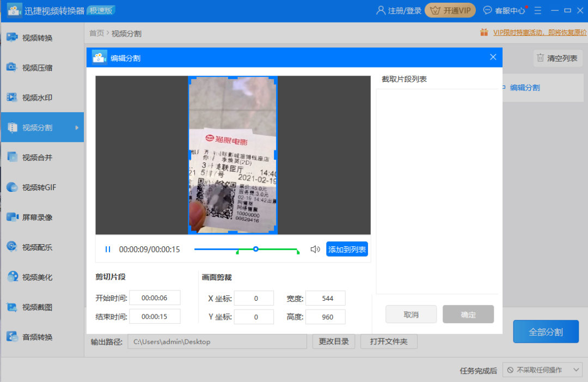Click the X 坐标 input field
The image size is (588, 382).
[254, 298]
